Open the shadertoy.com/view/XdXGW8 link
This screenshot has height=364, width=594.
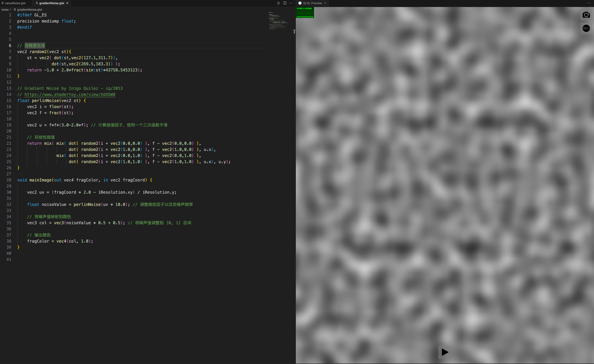click(x=70, y=94)
